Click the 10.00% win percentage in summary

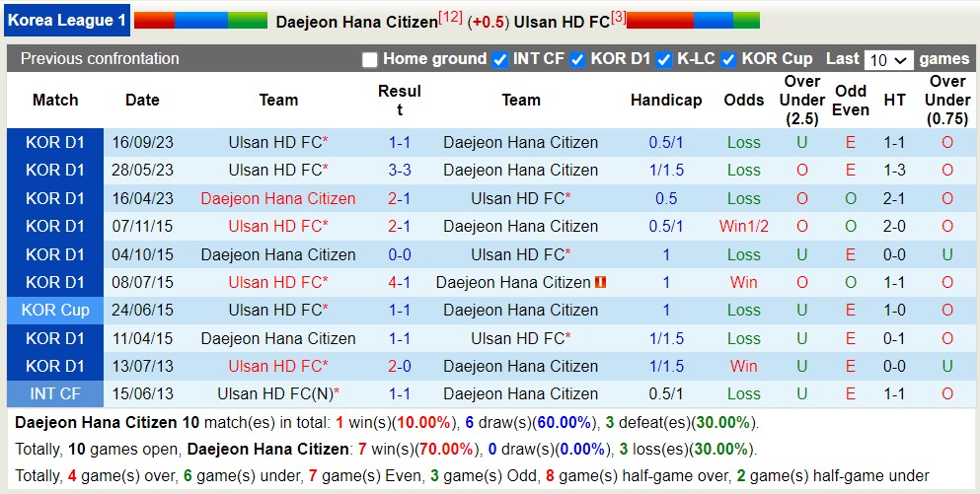(x=423, y=423)
